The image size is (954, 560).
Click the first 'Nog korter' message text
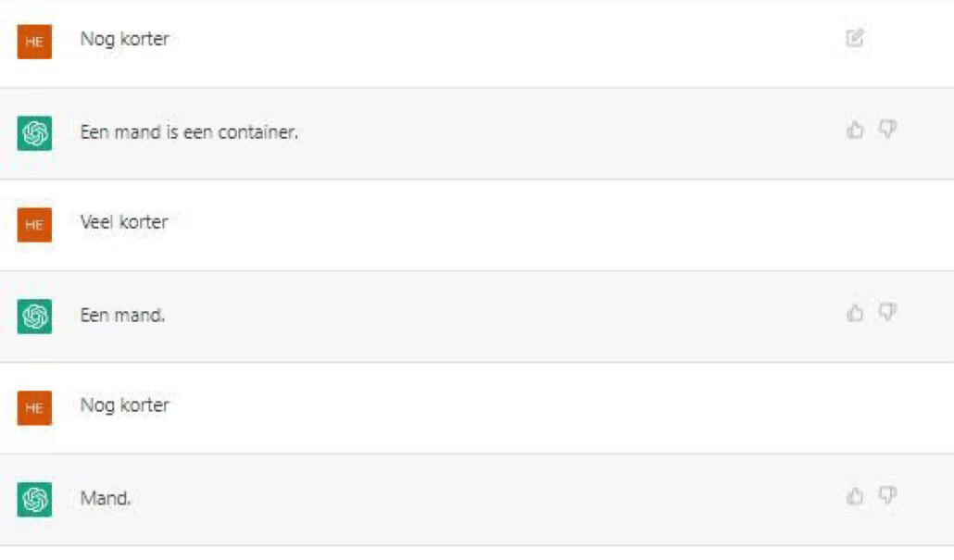point(124,40)
